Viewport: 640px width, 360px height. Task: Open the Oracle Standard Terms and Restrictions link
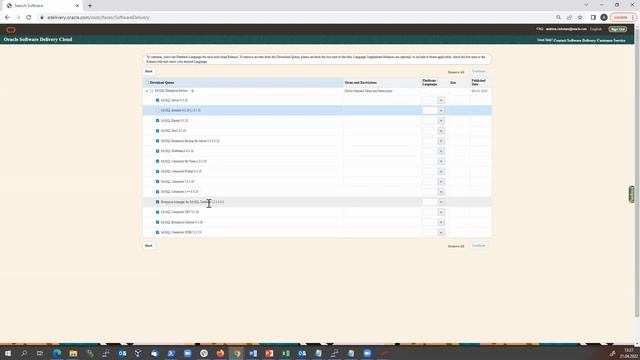(x=368, y=91)
